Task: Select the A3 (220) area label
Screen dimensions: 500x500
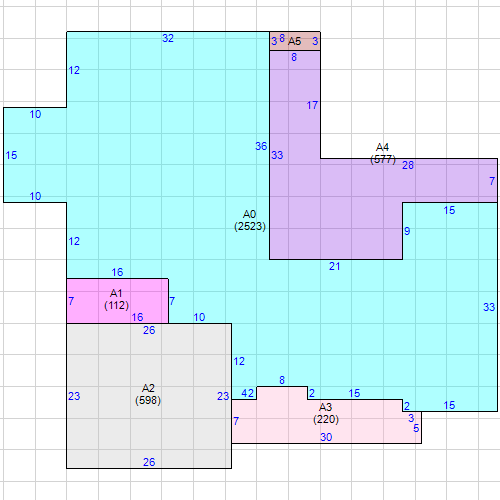Action: pyautogui.click(x=326, y=413)
